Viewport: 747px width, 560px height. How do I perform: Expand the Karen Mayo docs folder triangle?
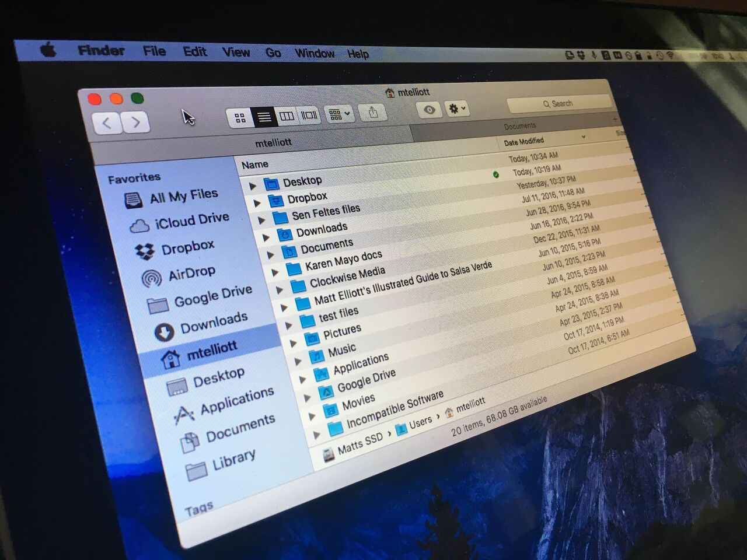(275, 272)
